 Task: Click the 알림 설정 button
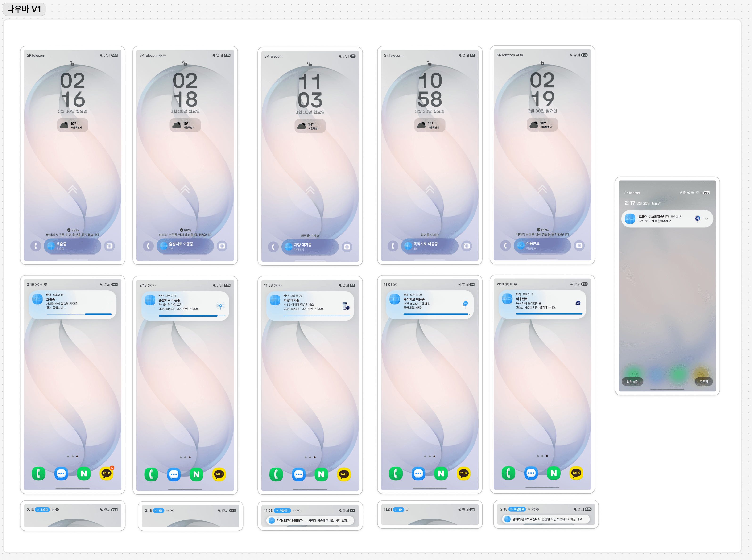pyautogui.click(x=632, y=382)
